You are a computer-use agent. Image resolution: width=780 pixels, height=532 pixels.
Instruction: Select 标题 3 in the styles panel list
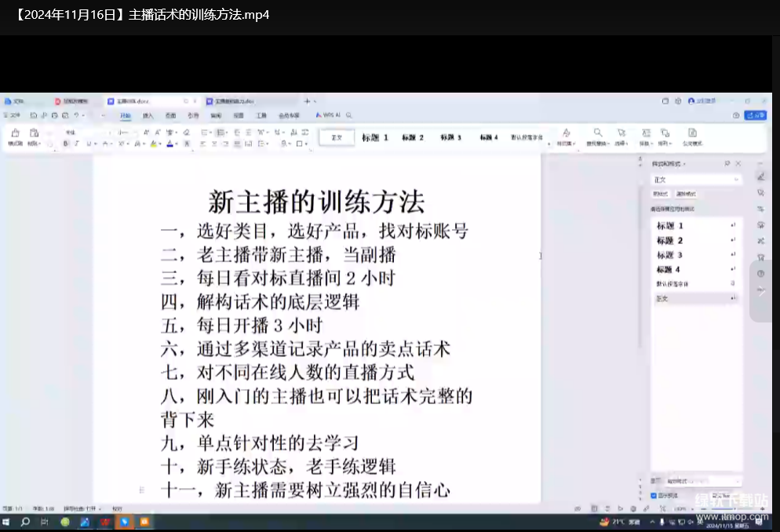click(669, 255)
